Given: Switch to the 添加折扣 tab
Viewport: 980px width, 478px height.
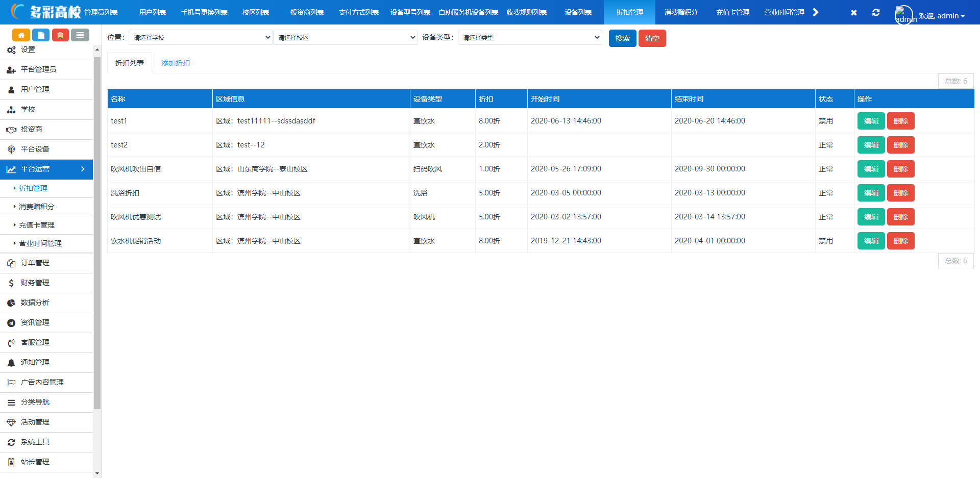Looking at the screenshot, I should pyautogui.click(x=176, y=63).
